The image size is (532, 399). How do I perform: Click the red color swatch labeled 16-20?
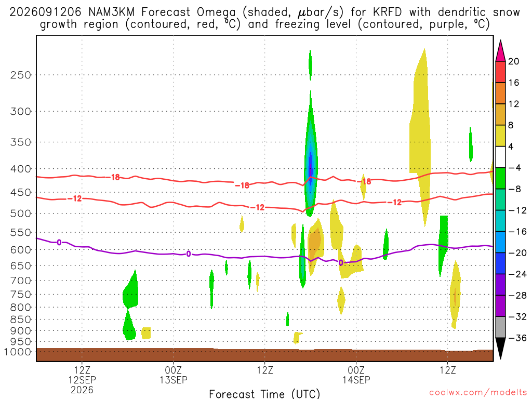(500, 72)
